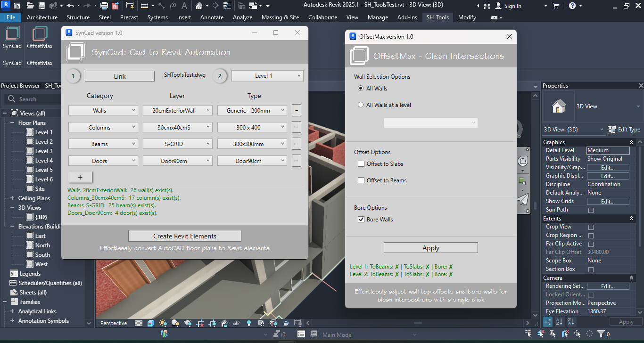Open the Structure ribbon tab
The image size is (644, 343).
tap(78, 17)
